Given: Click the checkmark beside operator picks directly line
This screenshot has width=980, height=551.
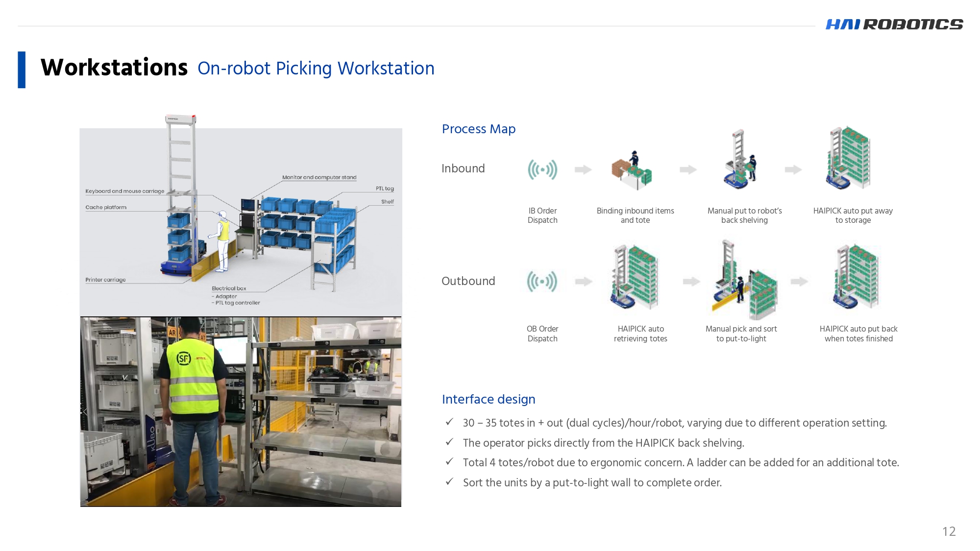Looking at the screenshot, I should point(449,442).
